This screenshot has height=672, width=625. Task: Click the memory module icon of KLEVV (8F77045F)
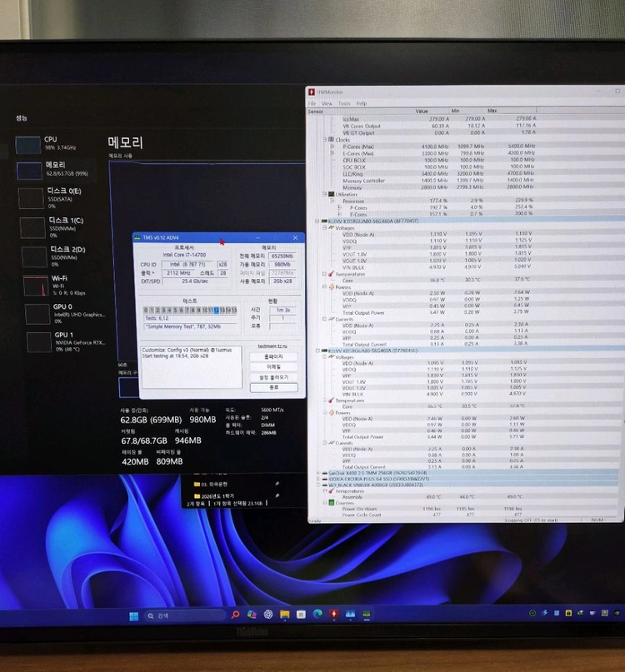[325, 222]
